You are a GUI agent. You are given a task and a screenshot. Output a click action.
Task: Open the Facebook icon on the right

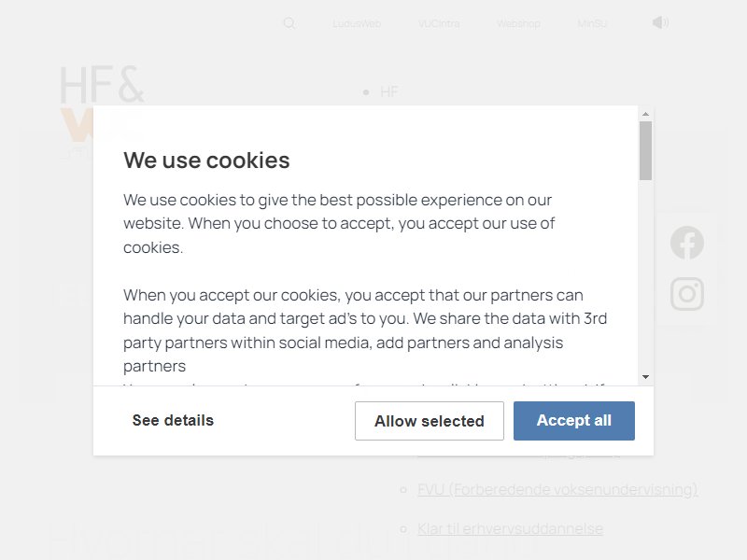687,243
